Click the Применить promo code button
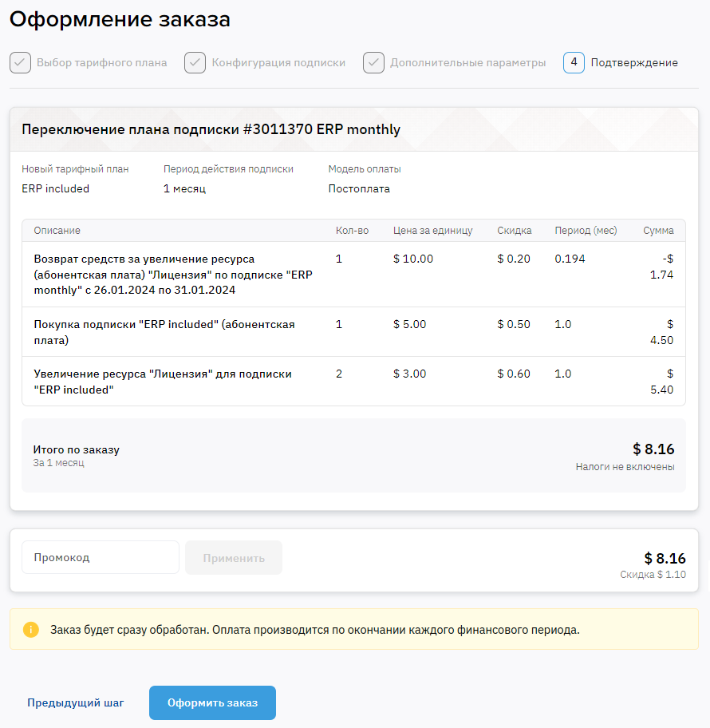 tap(234, 558)
